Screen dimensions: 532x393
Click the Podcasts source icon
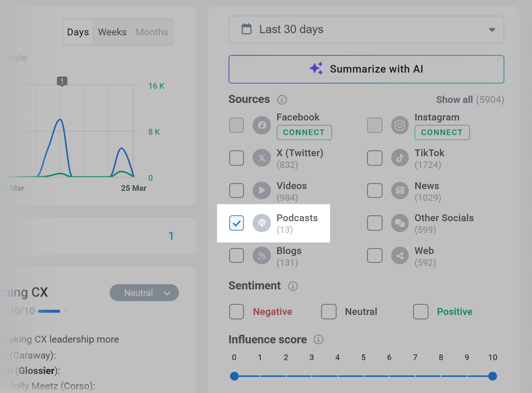(x=262, y=223)
